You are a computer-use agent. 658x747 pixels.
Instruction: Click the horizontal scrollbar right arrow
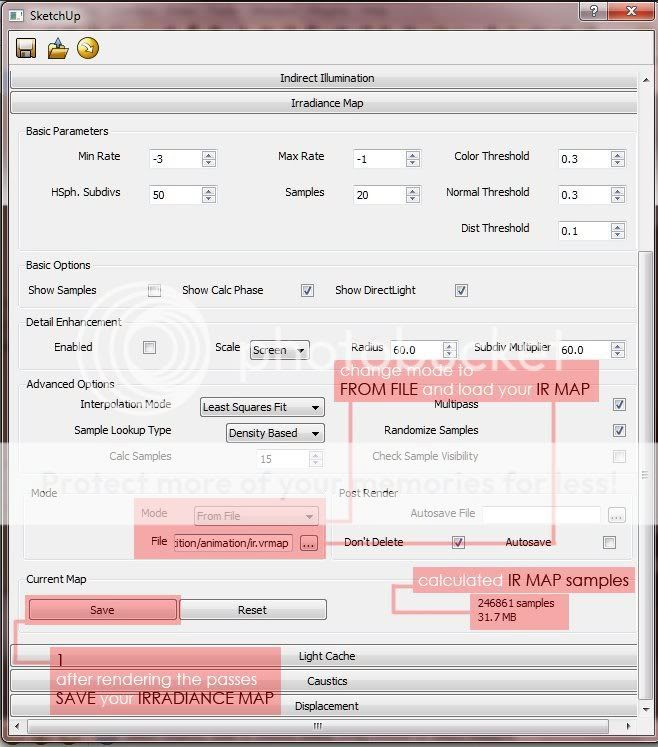click(628, 727)
